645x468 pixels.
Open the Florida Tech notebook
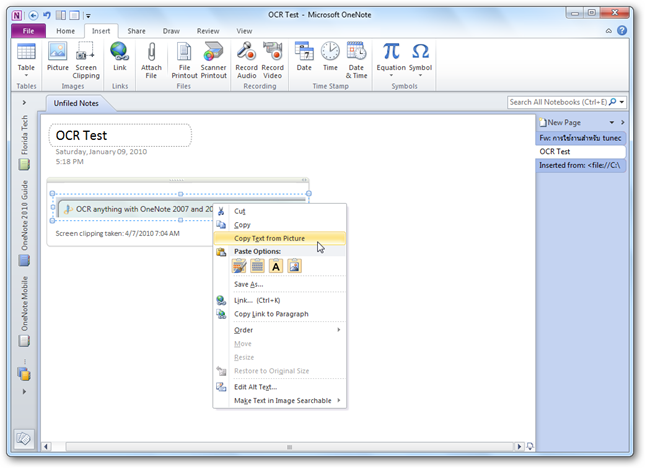(x=24, y=142)
